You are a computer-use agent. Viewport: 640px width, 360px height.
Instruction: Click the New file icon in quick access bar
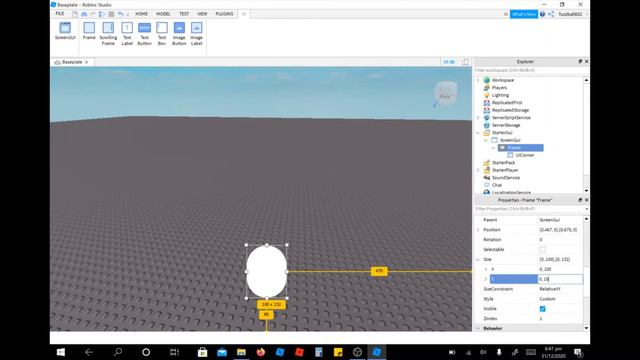coord(75,14)
